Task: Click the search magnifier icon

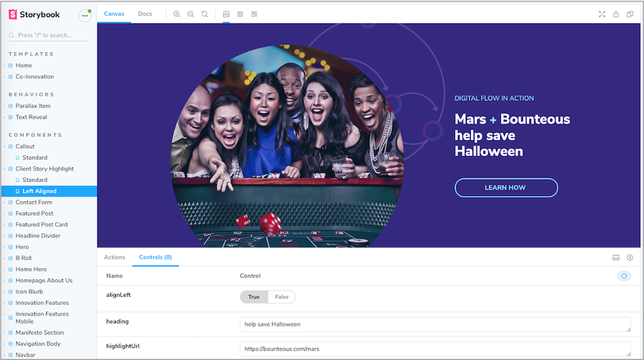Action: (x=11, y=35)
